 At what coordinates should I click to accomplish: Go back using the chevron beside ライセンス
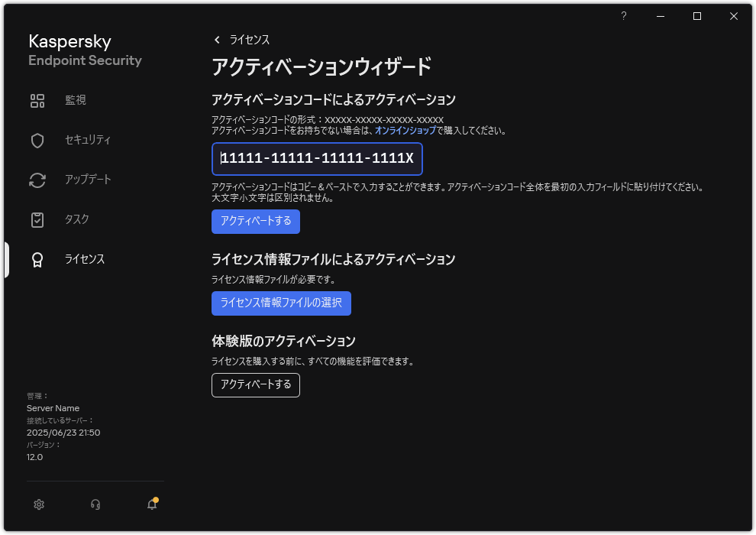tap(216, 40)
